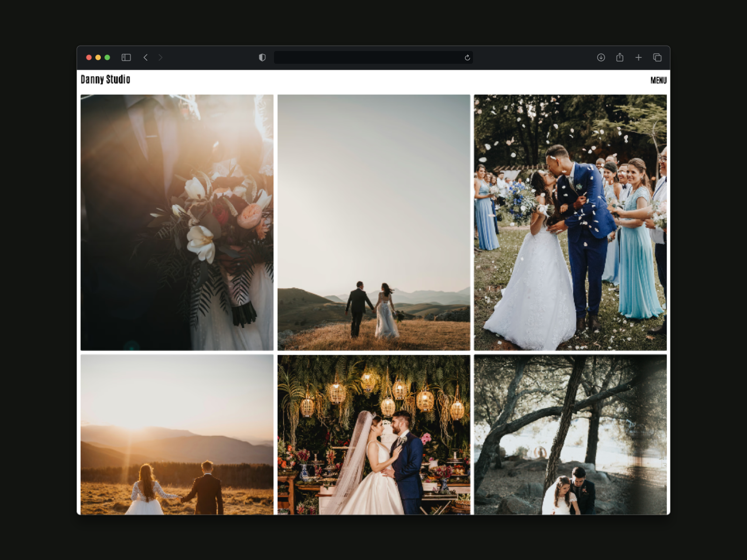Reload the page with the refresh icon
The width and height of the screenshot is (747, 560).
(x=467, y=57)
